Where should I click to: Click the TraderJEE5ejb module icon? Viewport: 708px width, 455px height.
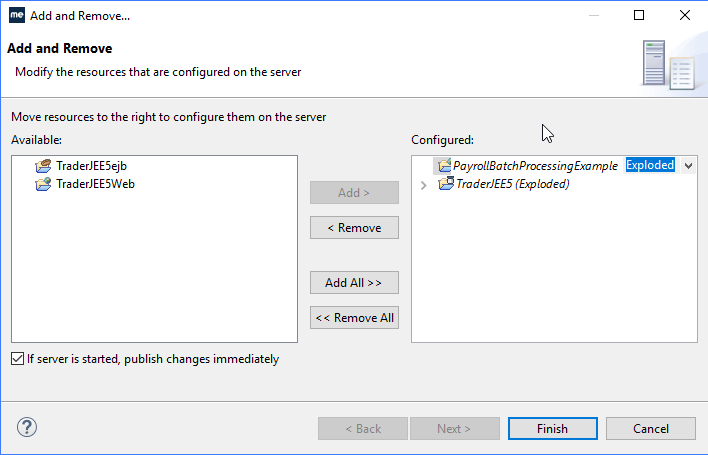pos(43,166)
